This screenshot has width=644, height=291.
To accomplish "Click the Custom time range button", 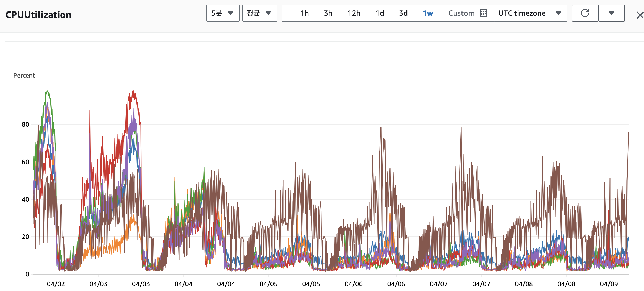I will (x=461, y=13).
